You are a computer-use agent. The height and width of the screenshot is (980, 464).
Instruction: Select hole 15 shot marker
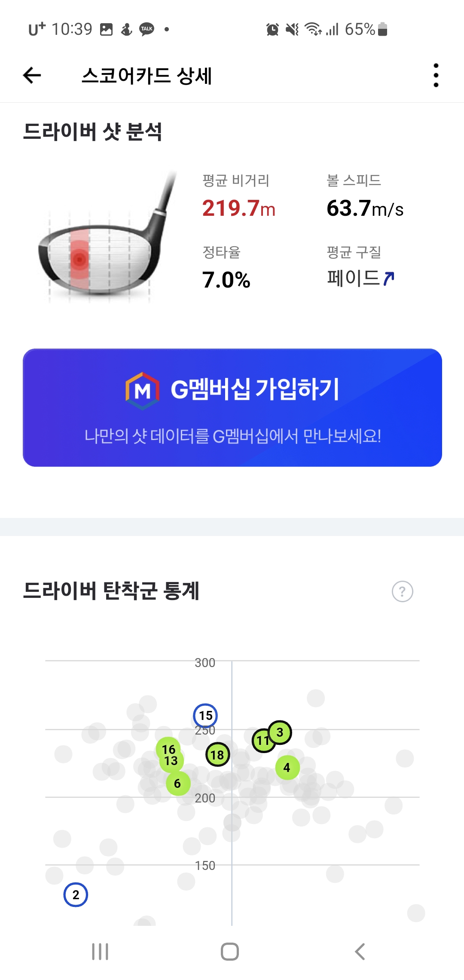(205, 715)
